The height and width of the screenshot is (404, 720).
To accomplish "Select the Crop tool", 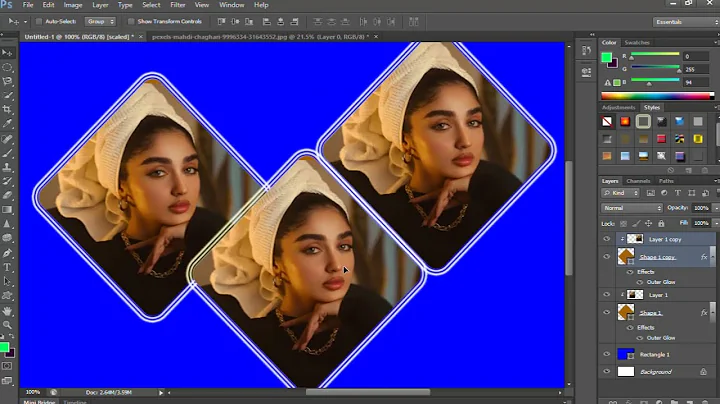I will pyautogui.click(x=7, y=109).
